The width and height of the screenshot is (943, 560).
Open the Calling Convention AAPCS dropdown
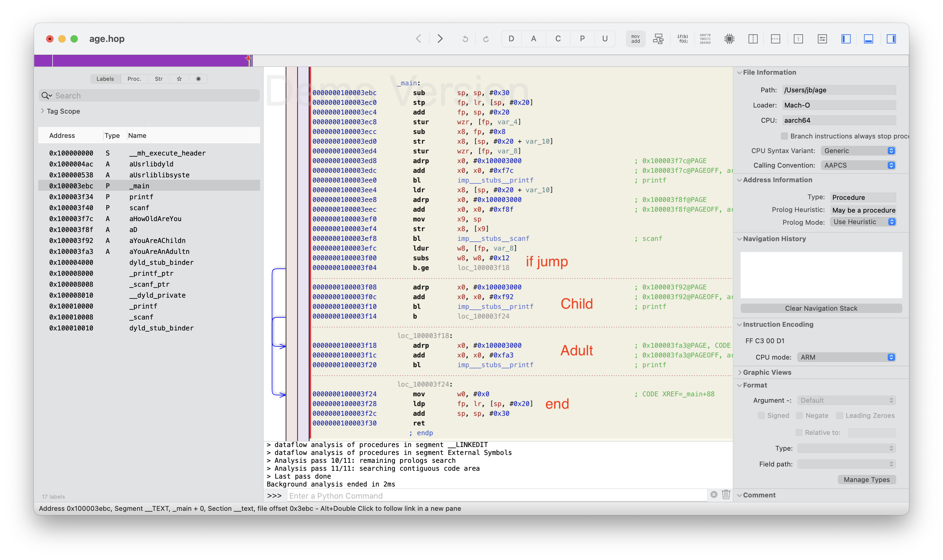[x=858, y=165]
